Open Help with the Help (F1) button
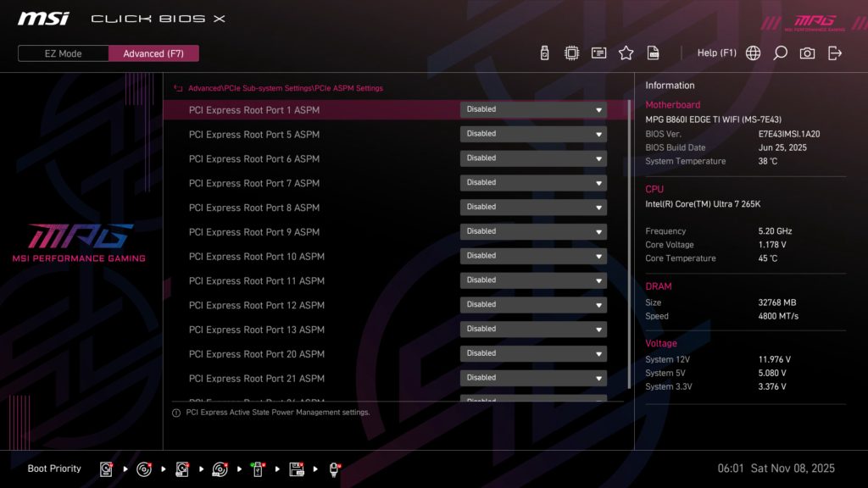Screen dimensions: 868x488 pyautogui.click(x=717, y=53)
